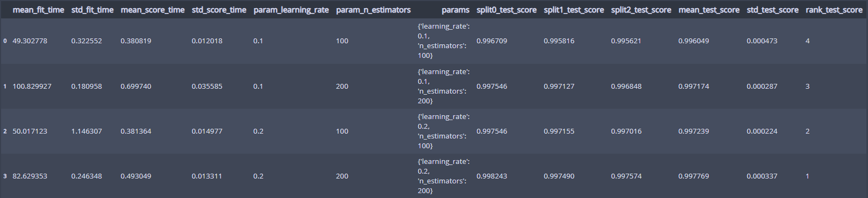
Task: Click the std_fit_time value 0.180958
Action: point(86,87)
